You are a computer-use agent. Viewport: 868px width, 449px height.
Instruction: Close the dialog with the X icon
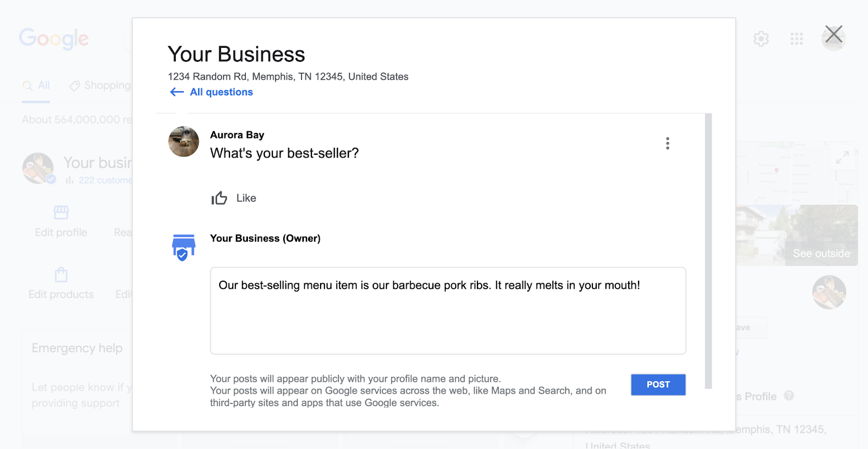point(834,34)
